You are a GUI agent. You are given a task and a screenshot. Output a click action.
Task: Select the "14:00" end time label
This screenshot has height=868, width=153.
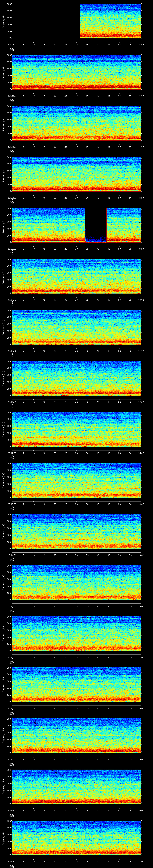pyautogui.click(x=141, y=504)
